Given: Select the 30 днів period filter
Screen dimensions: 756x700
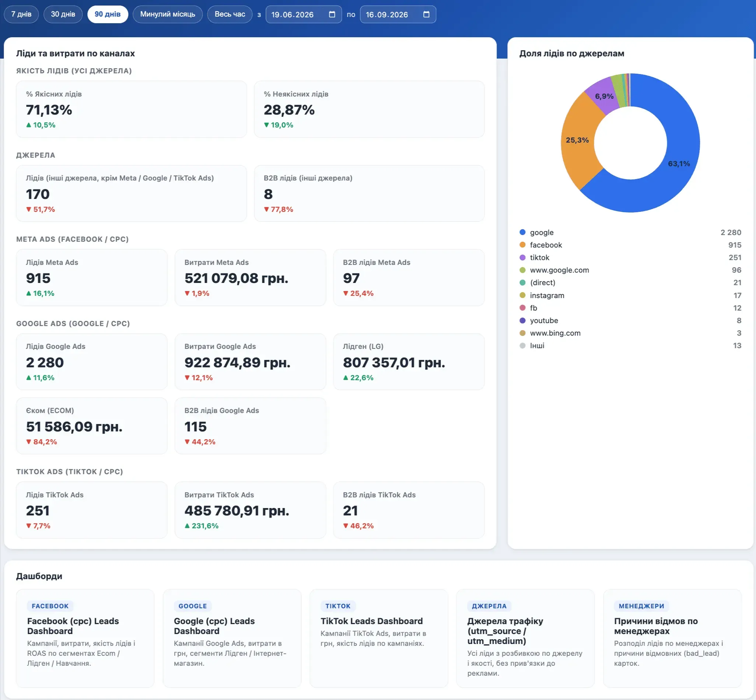Looking at the screenshot, I should click(63, 14).
